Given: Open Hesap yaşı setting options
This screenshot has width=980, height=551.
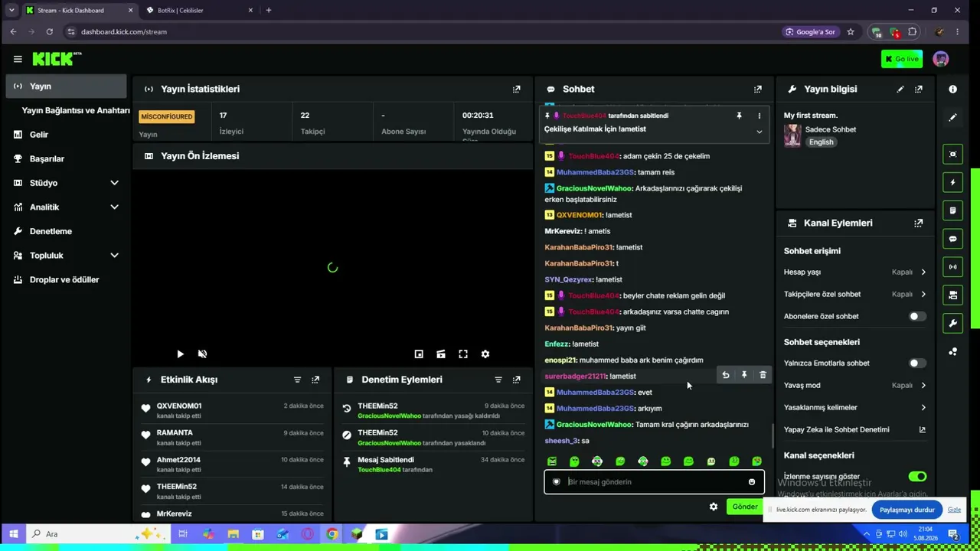Looking at the screenshot, I should 855,272.
